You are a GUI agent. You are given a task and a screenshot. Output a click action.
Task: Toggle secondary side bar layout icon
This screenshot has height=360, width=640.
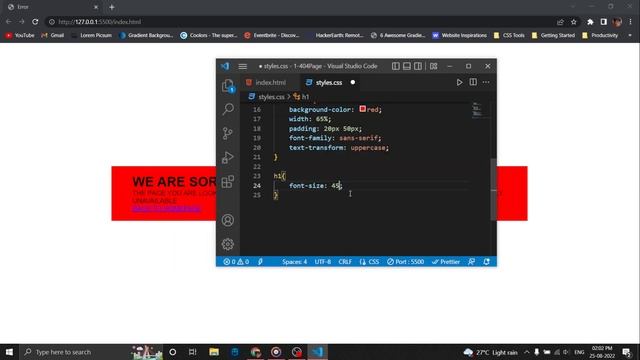[418, 66]
